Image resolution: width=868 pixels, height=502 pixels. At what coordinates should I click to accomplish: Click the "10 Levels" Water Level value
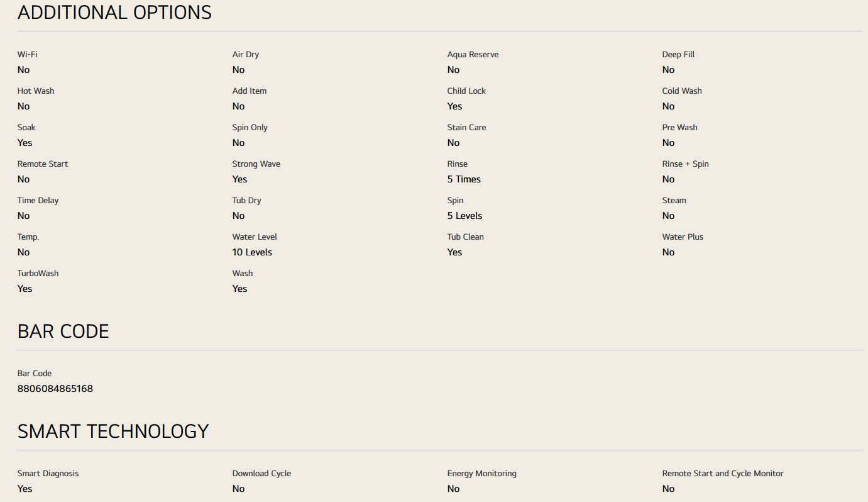click(x=252, y=252)
